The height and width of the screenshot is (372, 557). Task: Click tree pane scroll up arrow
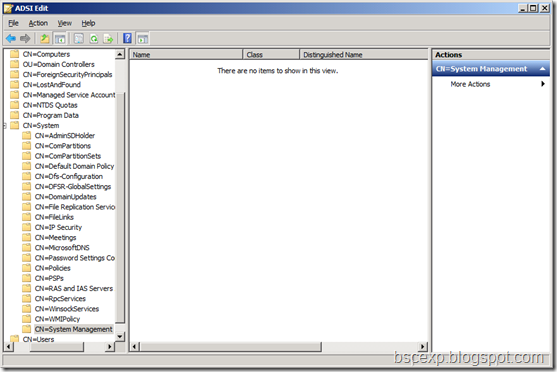tap(120, 54)
